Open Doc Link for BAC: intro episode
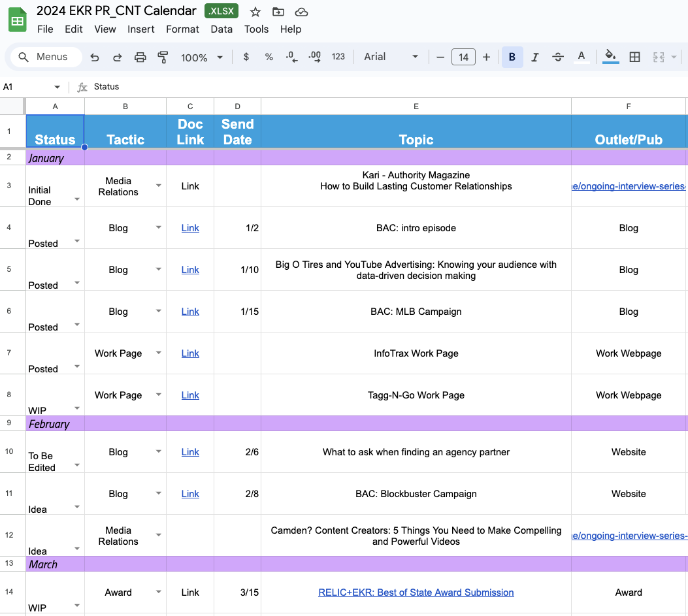The height and width of the screenshot is (616, 688). [x=190, y=228]
